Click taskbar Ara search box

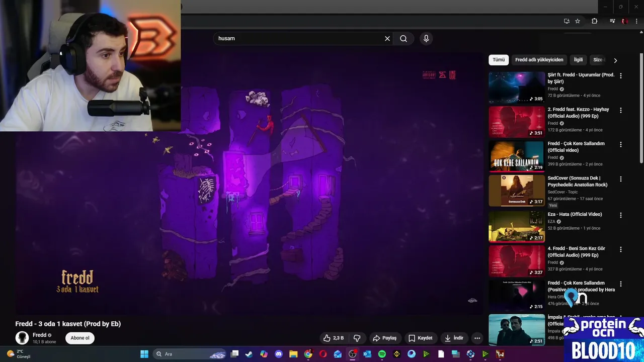(190, 354)
